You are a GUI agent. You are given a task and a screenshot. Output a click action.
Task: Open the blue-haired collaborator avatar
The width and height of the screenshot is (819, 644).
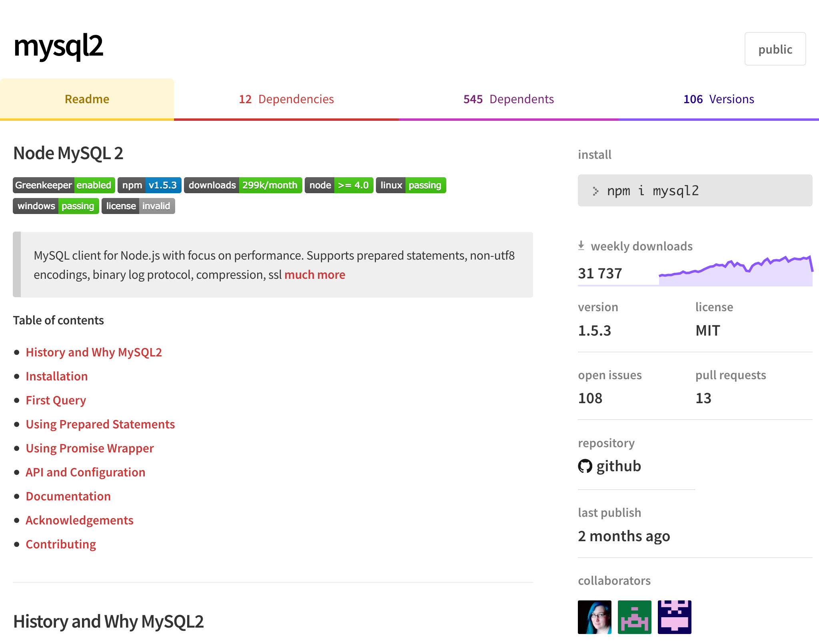pyautogui.click(x=594, y=617)
